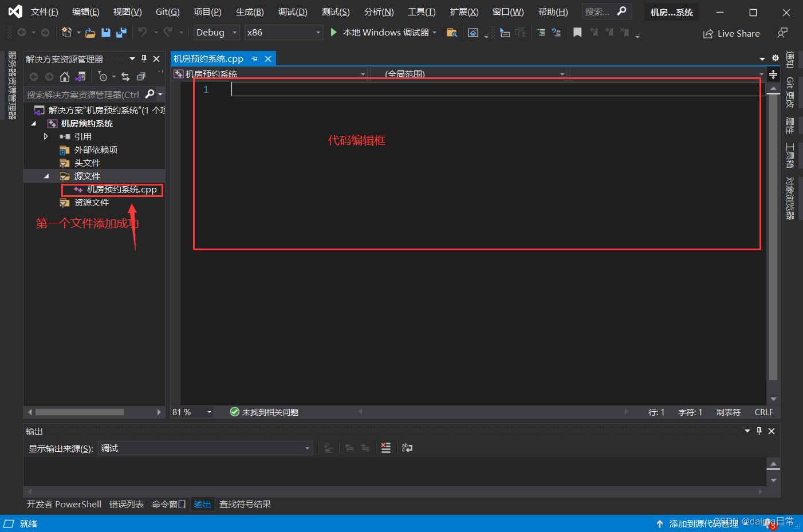Click the New Item toolbar icon
Viewport: 803px width, 532px height.
pos(66,33)
